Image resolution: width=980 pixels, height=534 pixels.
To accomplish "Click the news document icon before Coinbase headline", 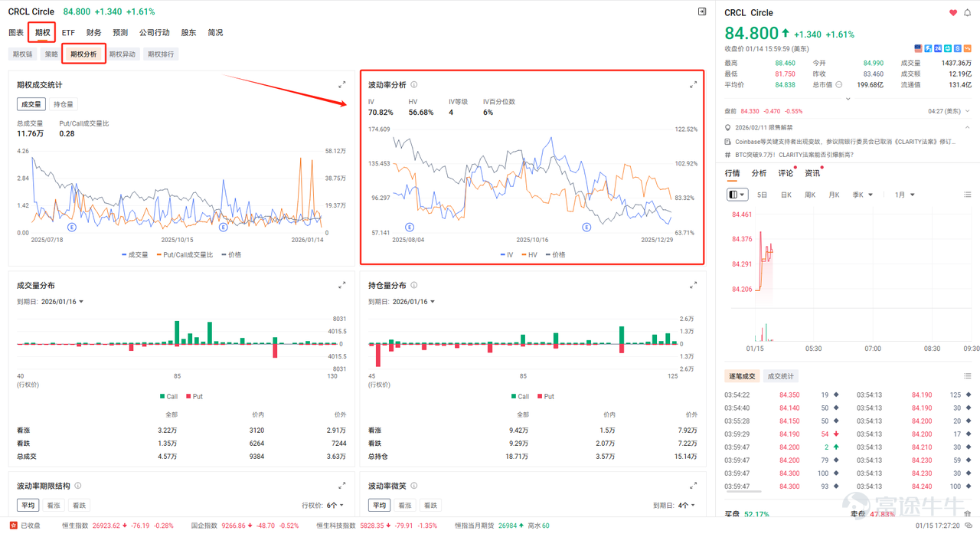I will pos(728,142).
